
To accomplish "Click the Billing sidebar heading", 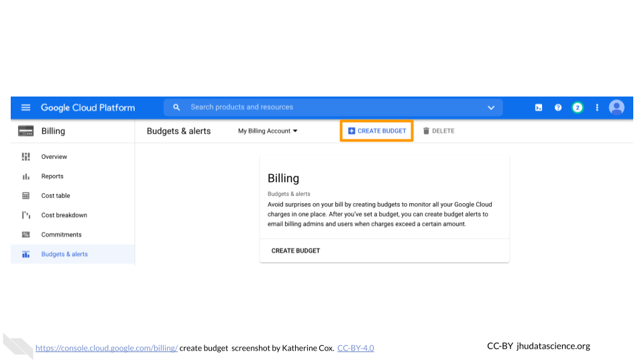I will pyautogui.click(x=54, y=131).
